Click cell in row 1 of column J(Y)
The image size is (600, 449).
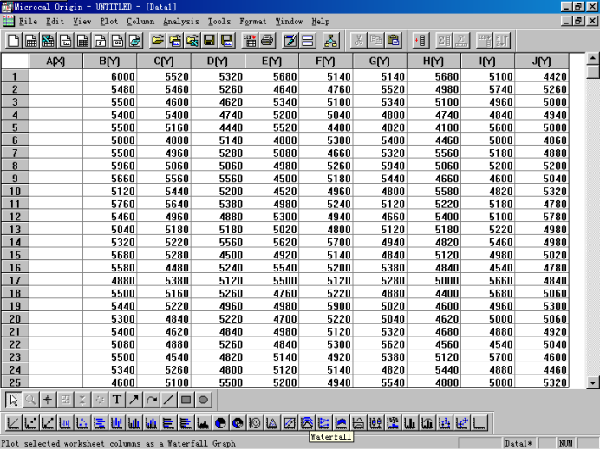coord(545,77)
